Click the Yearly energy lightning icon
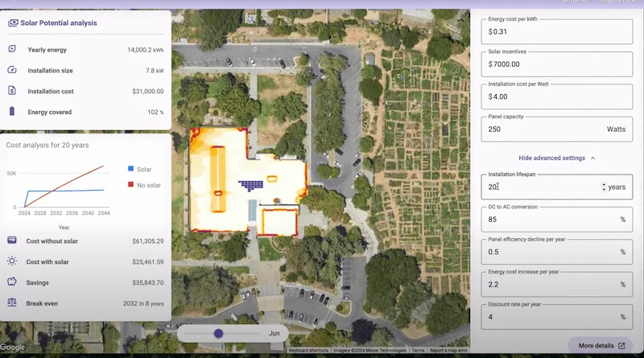The image size is (644, 358). point(12,49)
